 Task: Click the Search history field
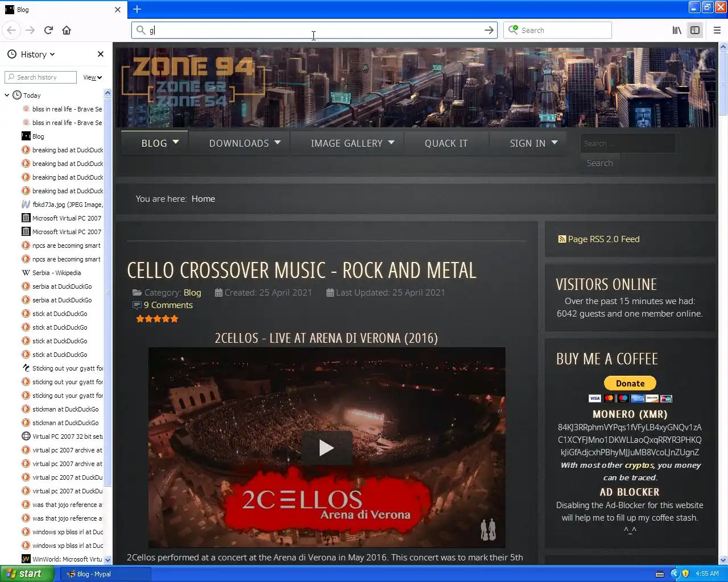tap(40, 77)
